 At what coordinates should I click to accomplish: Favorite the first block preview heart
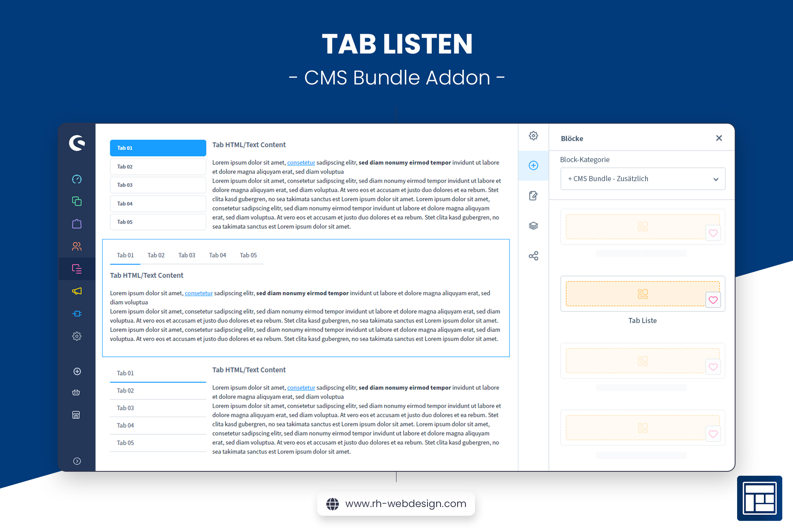tap(713, 233)
